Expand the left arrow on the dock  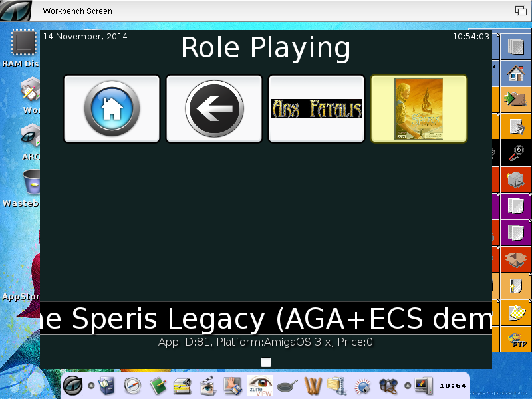[x=91, y=386]
